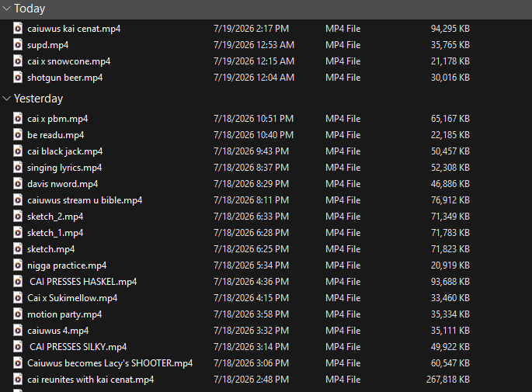Select the file name sketch.mp4
This screenshot has width=532, height=392.
point(51,249)
